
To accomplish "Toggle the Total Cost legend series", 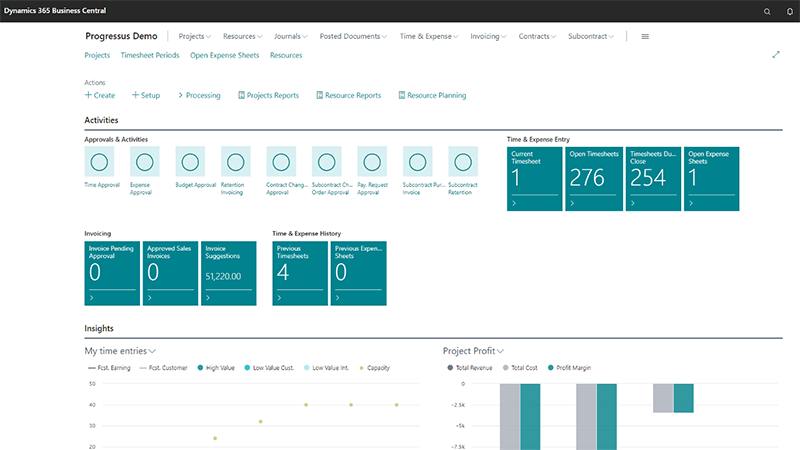I will (520, 368).
